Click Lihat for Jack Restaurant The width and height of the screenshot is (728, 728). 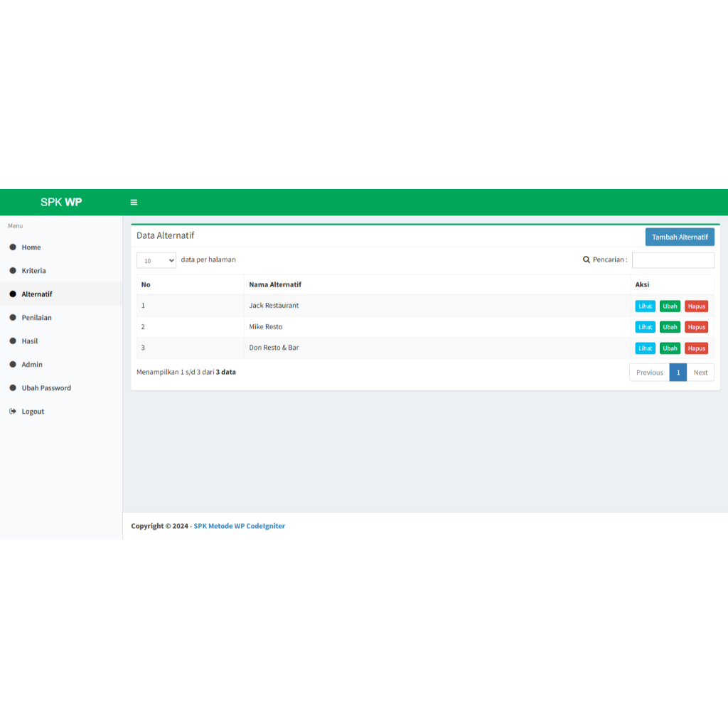[645, 306]
